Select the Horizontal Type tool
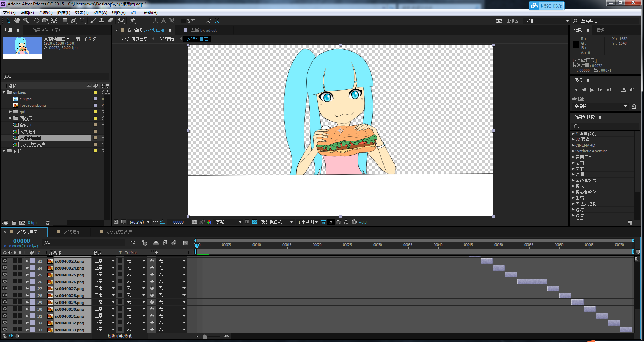The width and height of the screenshot is (644, 342). click(82, 21)
